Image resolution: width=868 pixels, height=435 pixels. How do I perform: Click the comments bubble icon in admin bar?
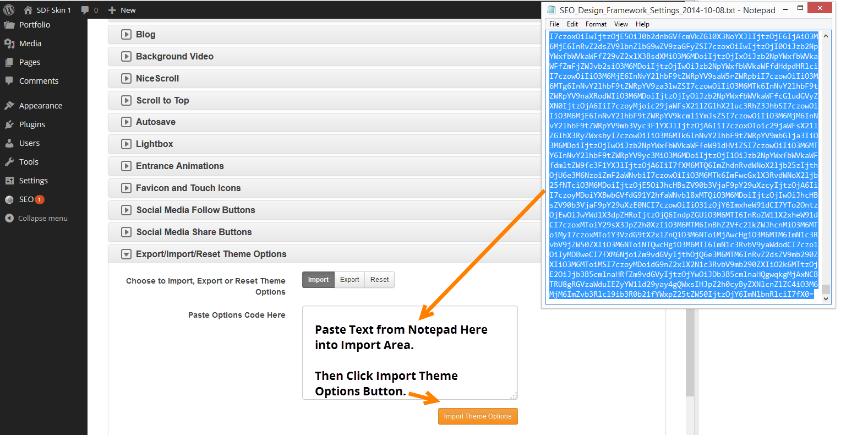85,10
